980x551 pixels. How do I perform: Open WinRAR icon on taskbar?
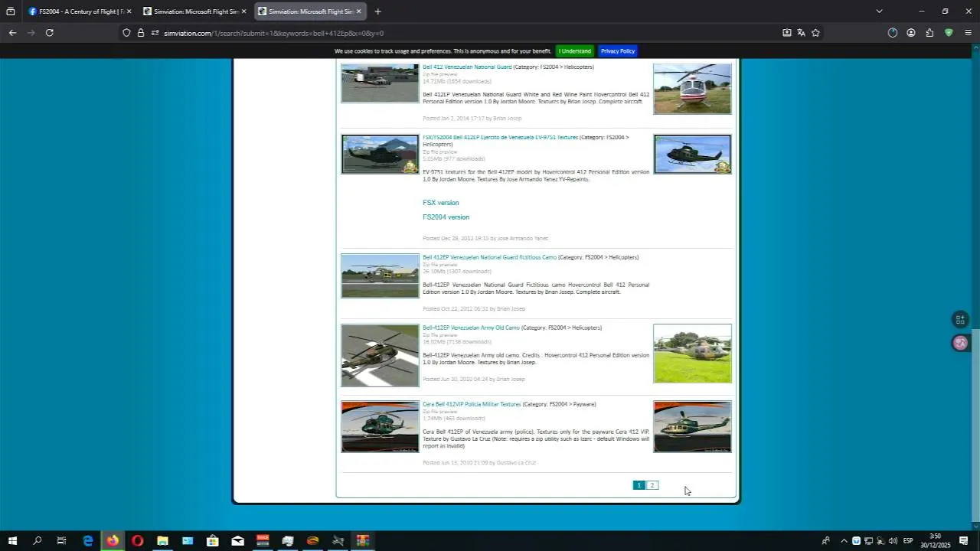[363, 541]
